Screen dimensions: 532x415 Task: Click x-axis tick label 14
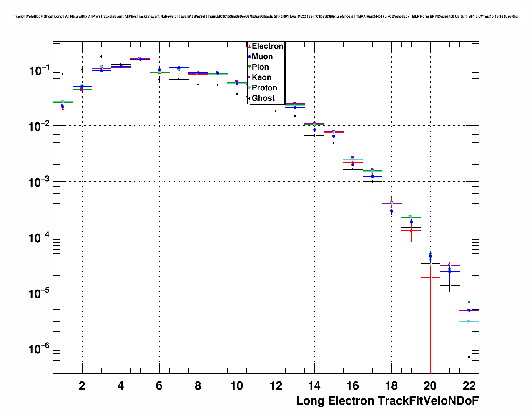click(314, 385)
